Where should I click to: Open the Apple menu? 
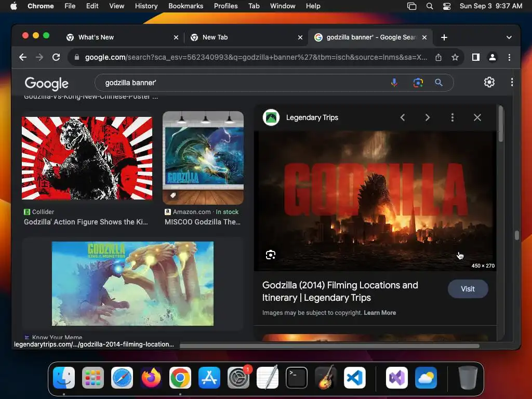14,6
